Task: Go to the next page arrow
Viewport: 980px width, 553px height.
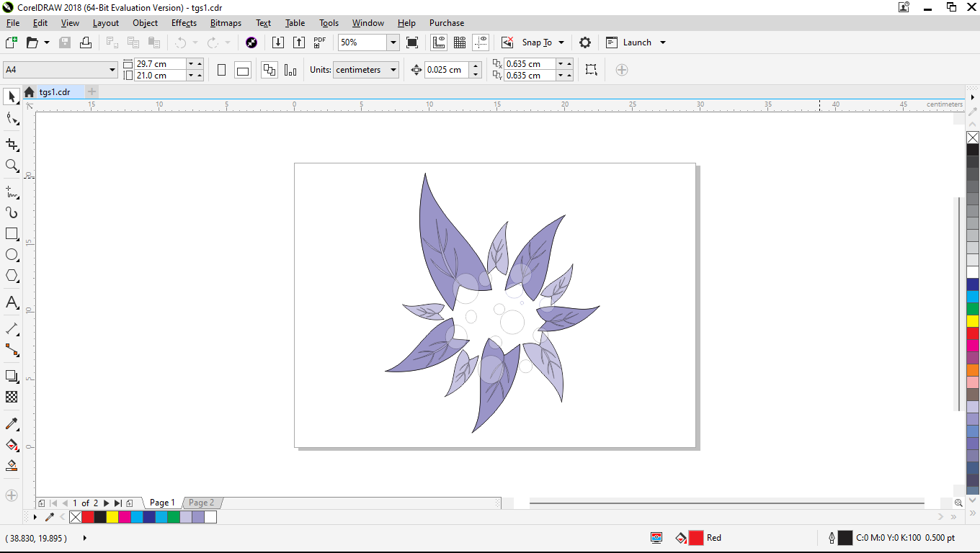Action: tap(107, 503)
